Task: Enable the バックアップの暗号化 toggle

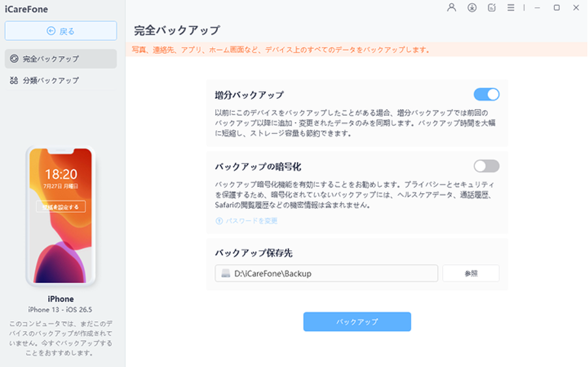Action: [x=487, y=166]
